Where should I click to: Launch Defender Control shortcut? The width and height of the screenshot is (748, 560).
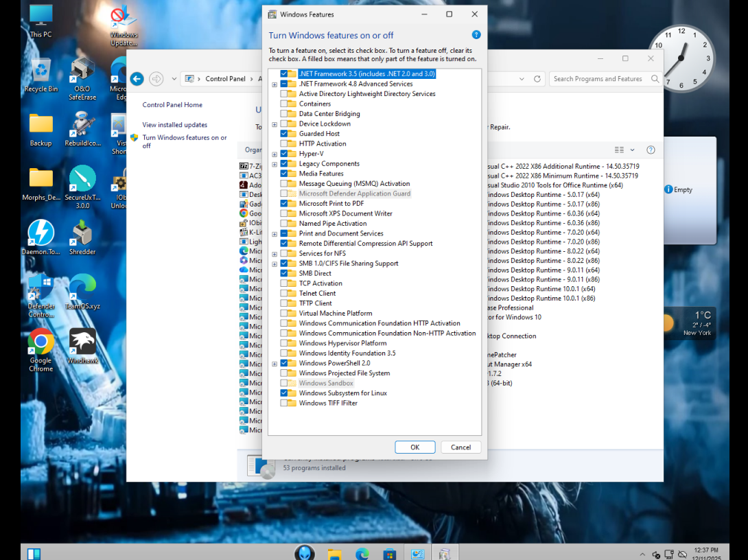[x=40, y=296]
